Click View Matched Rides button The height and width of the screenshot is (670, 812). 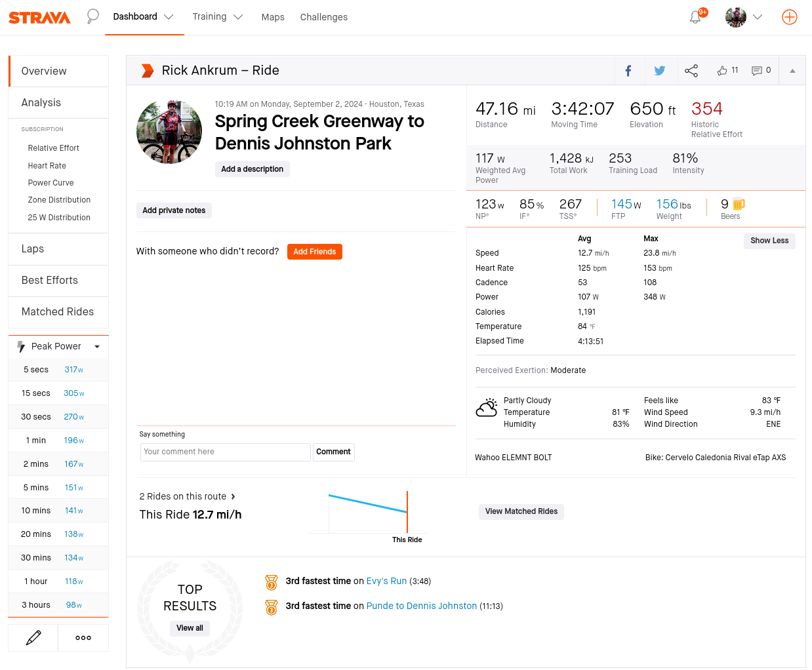click(x=521, y=511)
